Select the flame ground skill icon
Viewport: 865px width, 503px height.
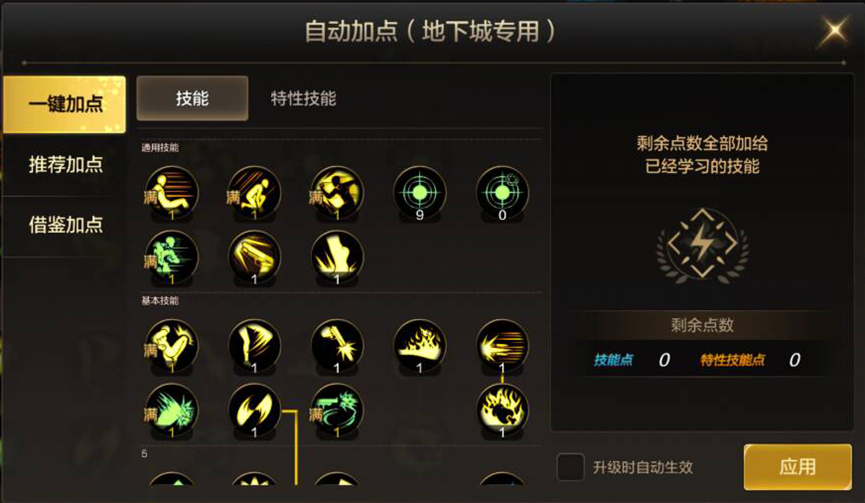click(419, 346)
